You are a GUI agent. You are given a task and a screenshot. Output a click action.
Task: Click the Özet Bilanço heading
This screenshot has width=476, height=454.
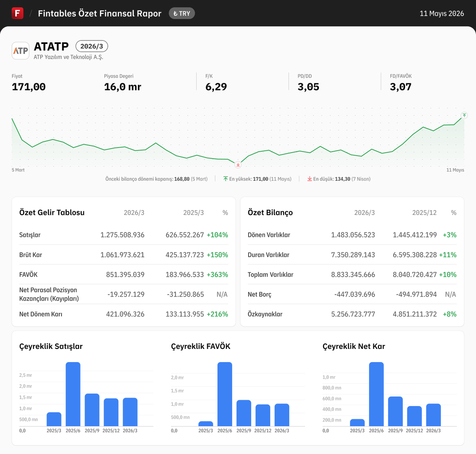click(270, 213)
